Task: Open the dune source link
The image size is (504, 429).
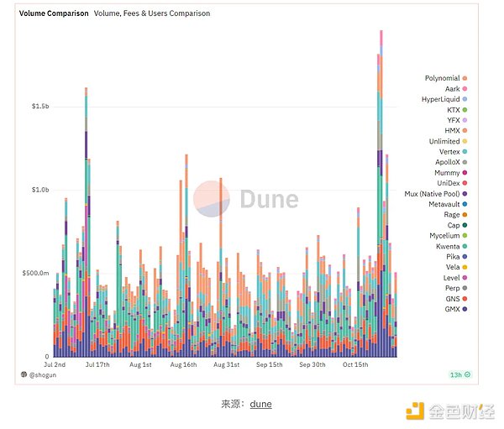Action: pyautogui.click(x=260, y=404)
